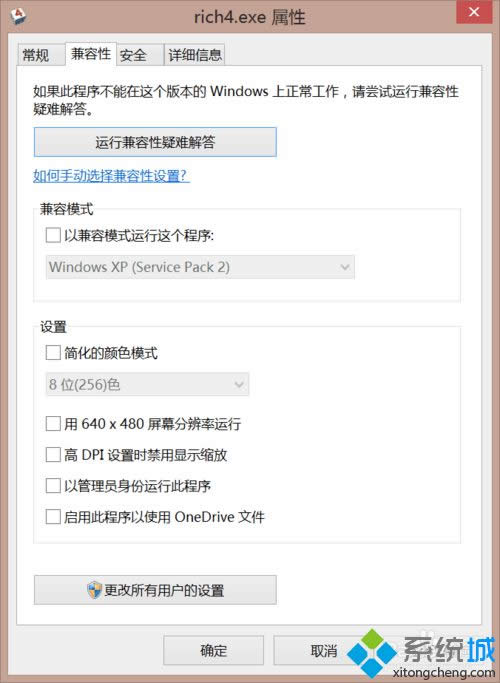
Task: Close the rich4.exe 属性 dialog
Action: pos(474,12)
